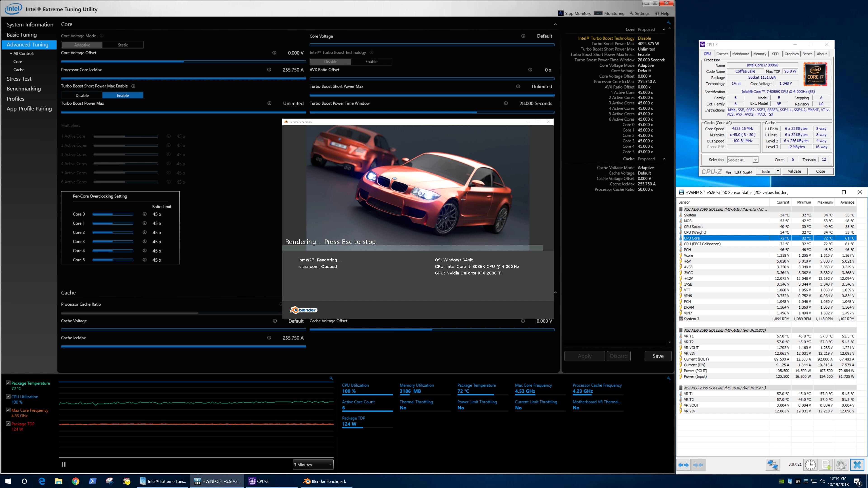Screen dimensions: 868x488
Task: Click the info icon beside AVX Ratio Offset
Action: click(x=530, y=70)
